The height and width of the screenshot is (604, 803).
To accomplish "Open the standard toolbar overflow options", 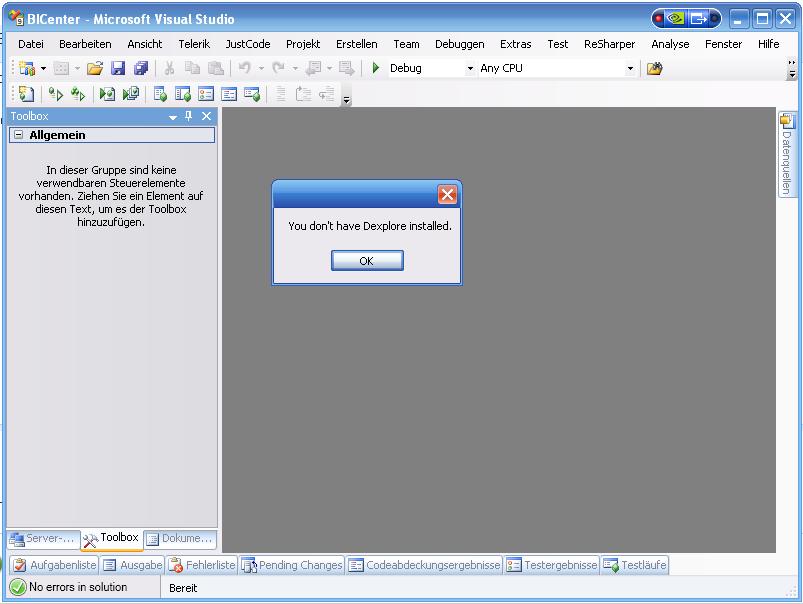I will point(792,69).
